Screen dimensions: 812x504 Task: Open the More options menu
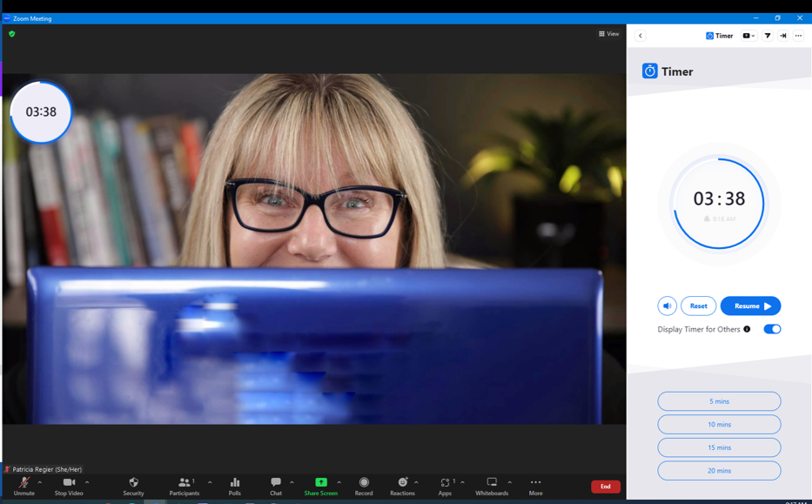point(535,486)
